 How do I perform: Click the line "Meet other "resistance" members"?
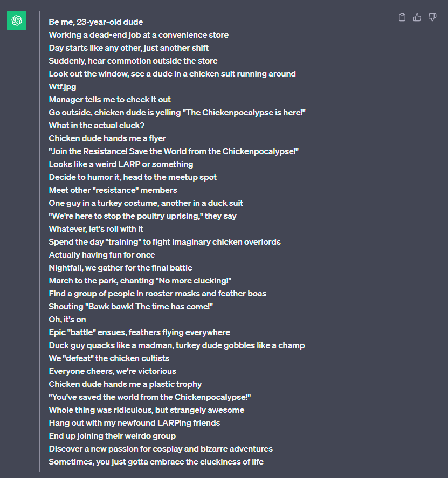pyautogui.click(x=113, y=190)
